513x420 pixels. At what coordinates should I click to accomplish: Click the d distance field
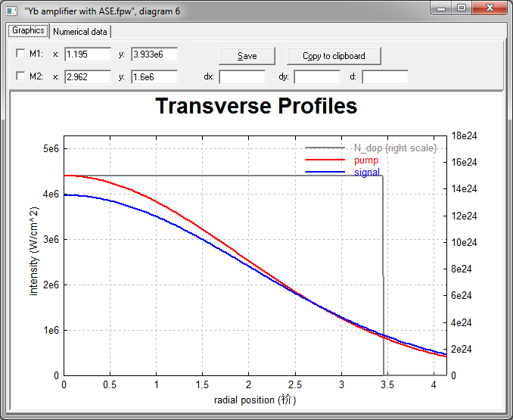tap(385, 77)
